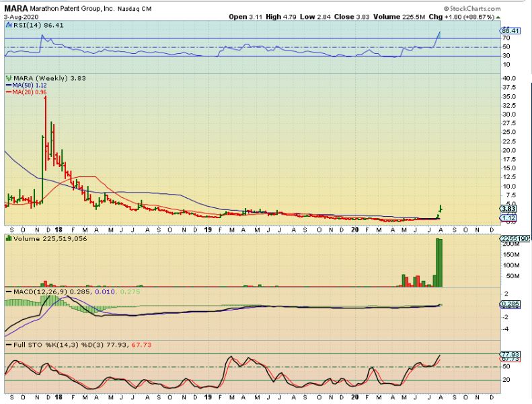Screen dimensions: 532x404
Task: Click the MARA (Weekly) 3.83 chart label
Action: (x=50, y=78)
